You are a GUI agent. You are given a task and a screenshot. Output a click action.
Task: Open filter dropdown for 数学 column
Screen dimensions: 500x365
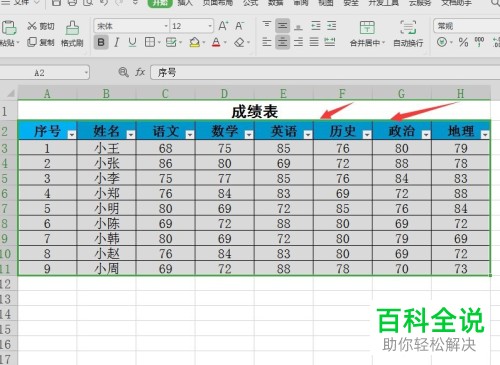click(249, 134)
